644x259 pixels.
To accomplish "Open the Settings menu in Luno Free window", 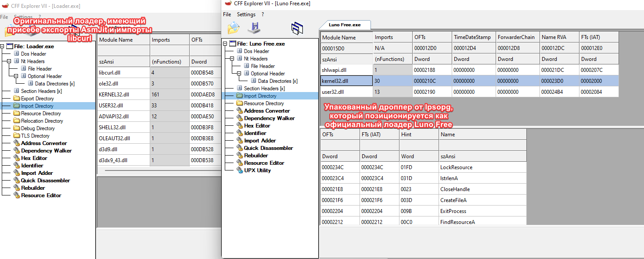I will [246, 14].
